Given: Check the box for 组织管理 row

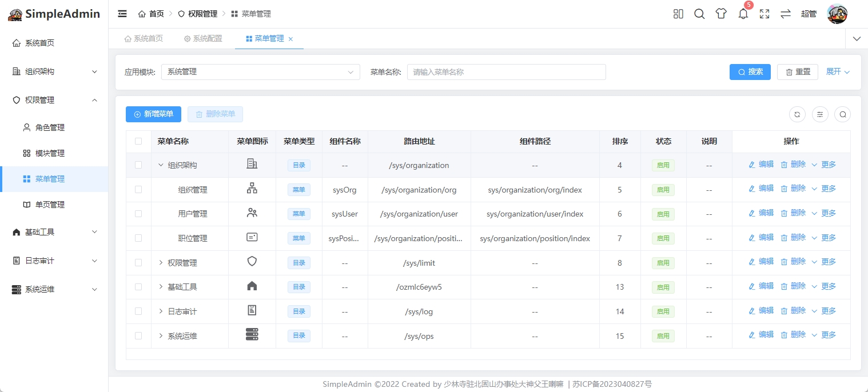Looking at the screenshot, I should coord(138,190).
